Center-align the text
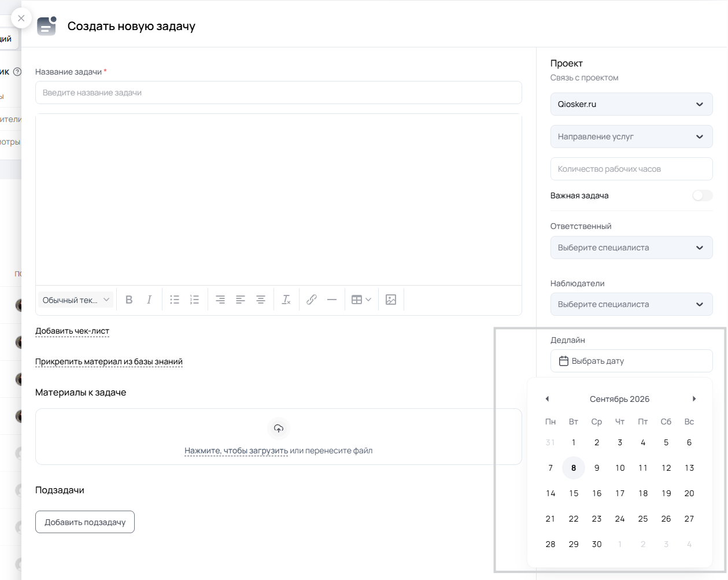This screenshot has width=728, height=580. coord(261,300)
